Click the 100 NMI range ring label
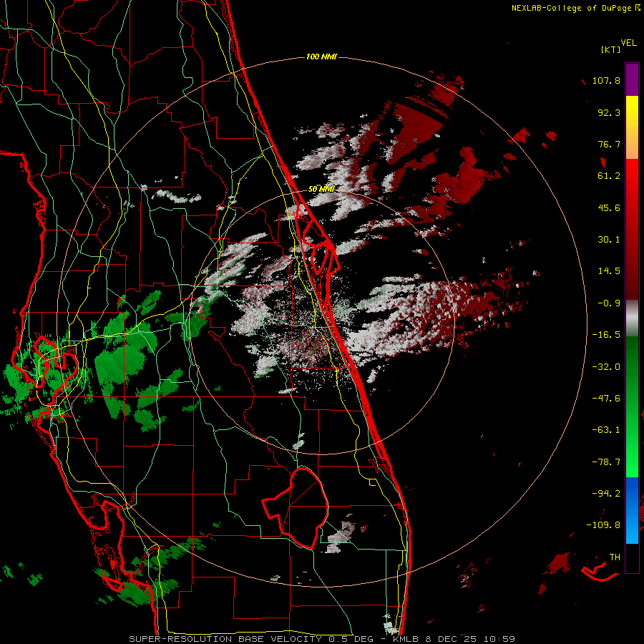This screenshot has height=644, width=644. [321, 57]
